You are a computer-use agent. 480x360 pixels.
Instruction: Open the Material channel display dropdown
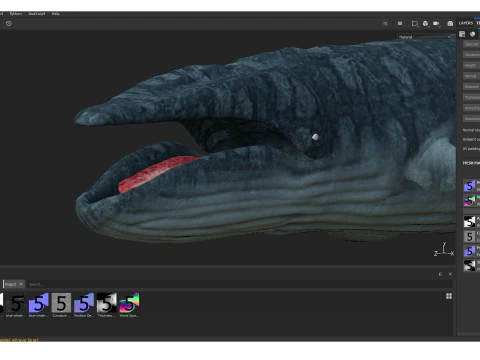425,37
